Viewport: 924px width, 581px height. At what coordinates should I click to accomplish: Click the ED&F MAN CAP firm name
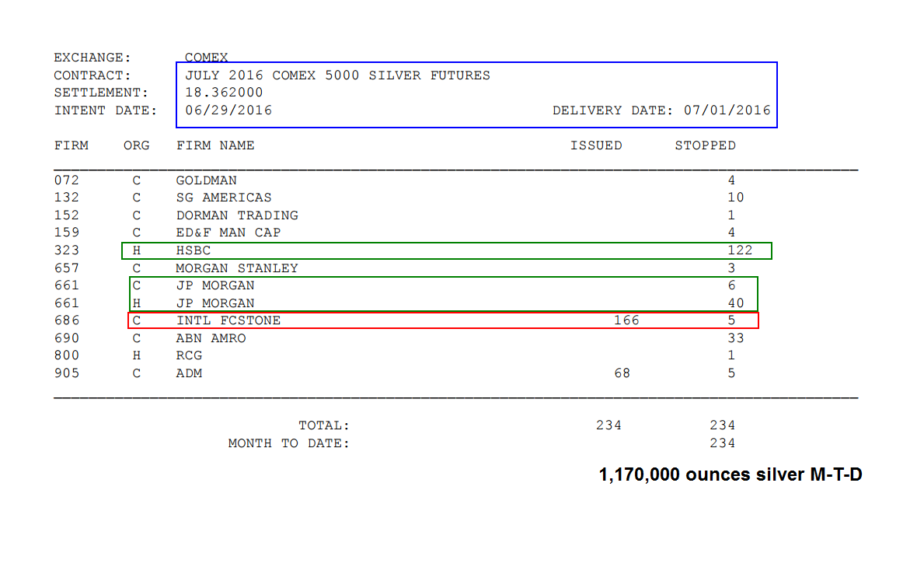click(x=228, y=233)
